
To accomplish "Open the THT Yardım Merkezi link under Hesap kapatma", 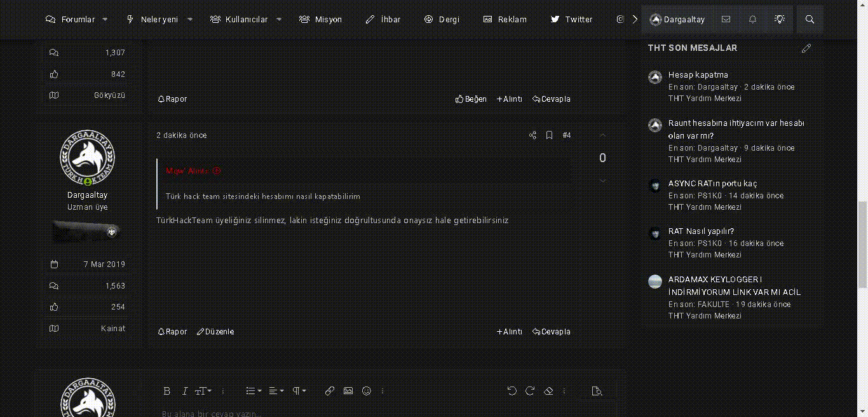I will point(705,99).
